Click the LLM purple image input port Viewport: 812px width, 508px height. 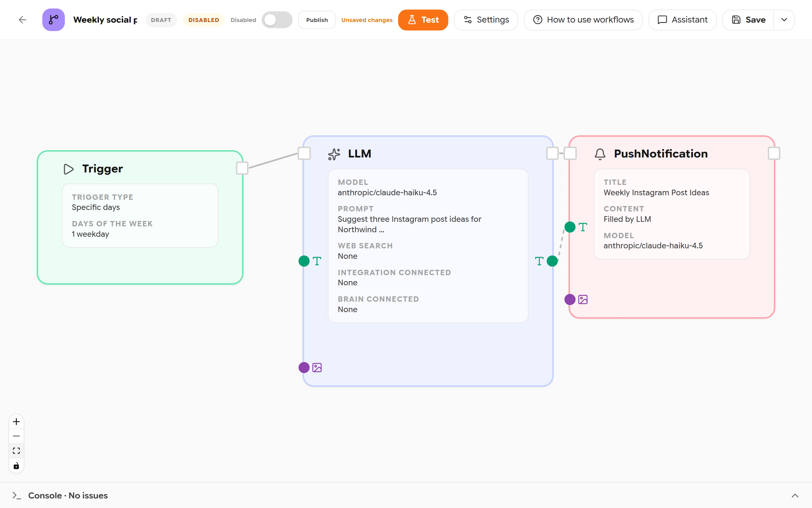click(304, 367)
